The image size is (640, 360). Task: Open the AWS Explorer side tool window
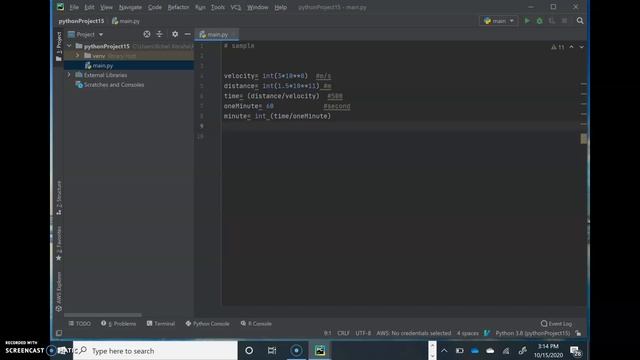[x=59, y=291]
